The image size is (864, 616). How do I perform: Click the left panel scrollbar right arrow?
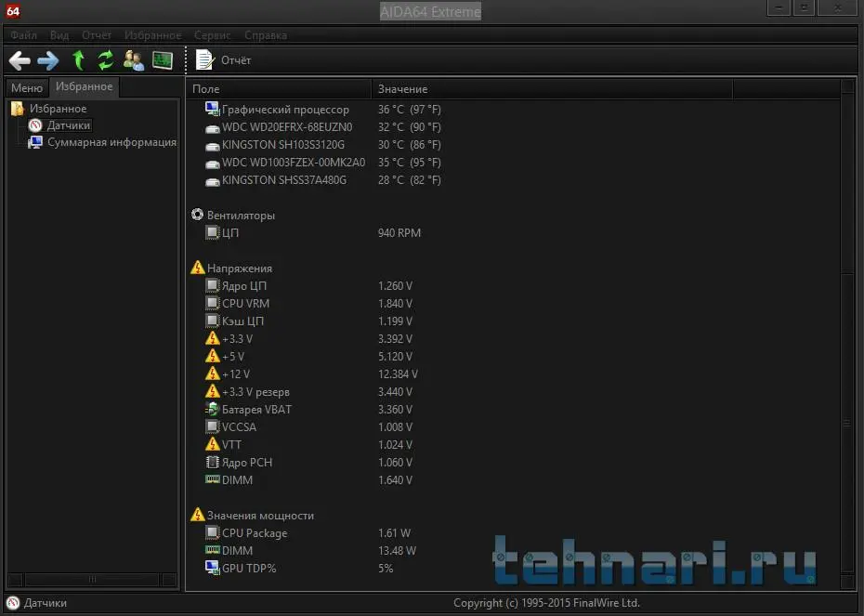[x=170, y=579]
